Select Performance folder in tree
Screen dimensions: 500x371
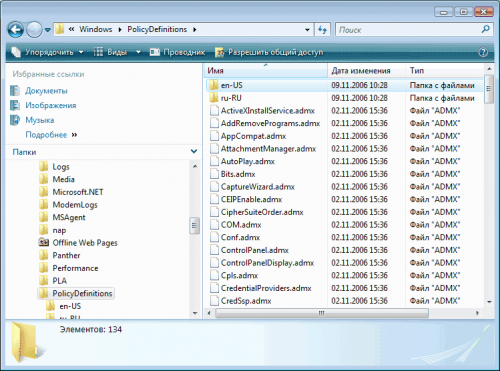[75, 268]
